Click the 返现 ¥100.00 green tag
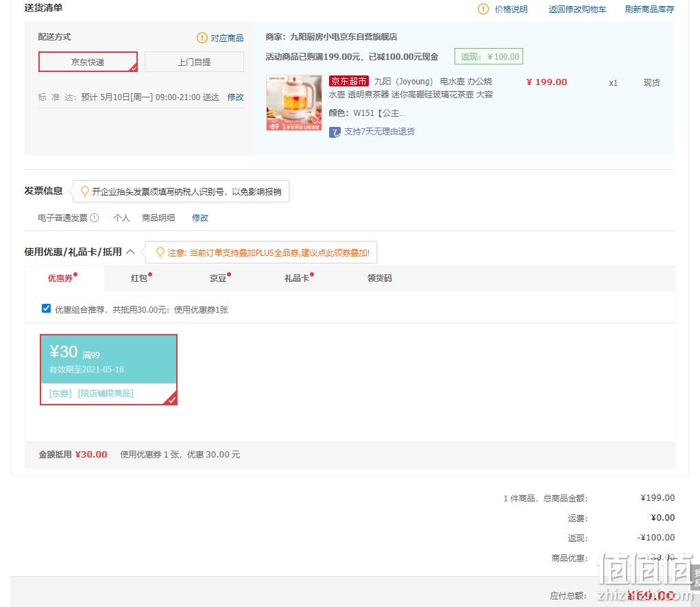Screen dimensions: 700x607 pos(489,57)
